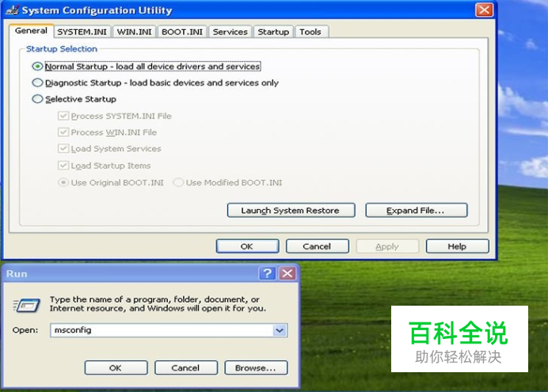Close the System Configuration Utility window
The height and width of the screenshot is (392, 548).
(485, 10)
